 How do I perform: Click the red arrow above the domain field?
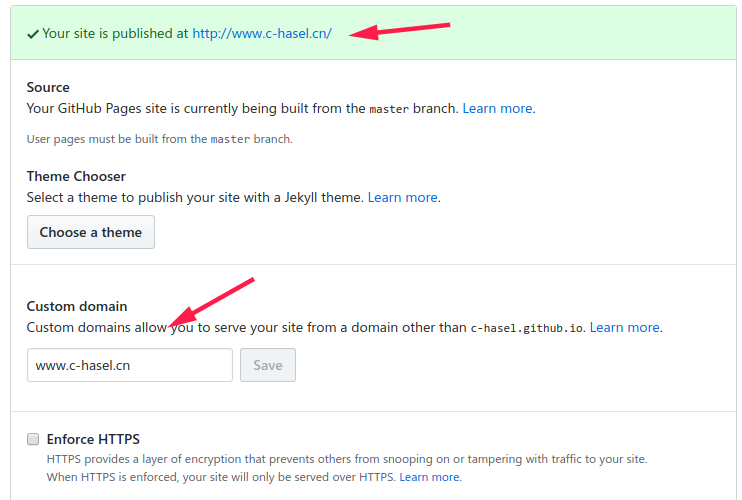[213, 301]
